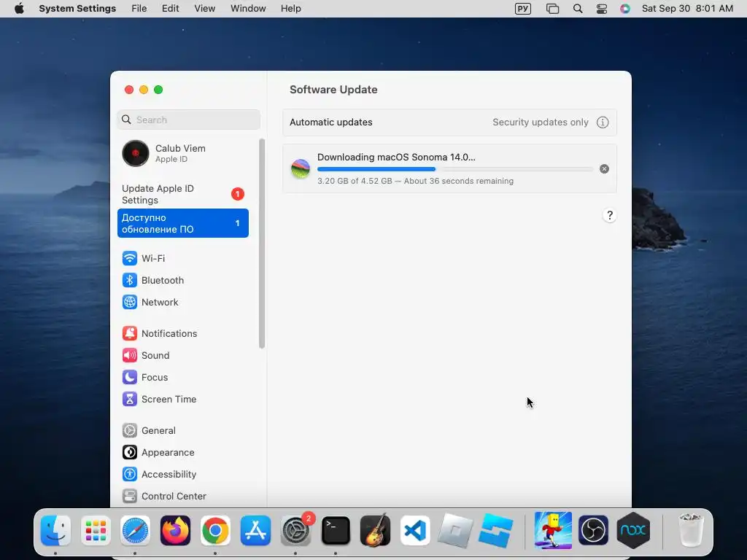The image size is (747, 560).
Task: Open the Apple menu
Action: tap(19, 9)
